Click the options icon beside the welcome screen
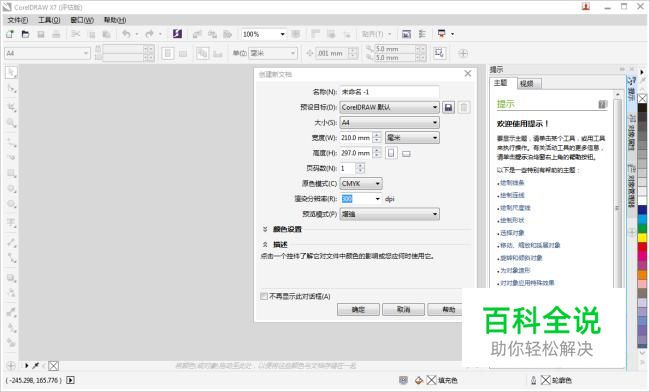This screenshot has width=650, height=392. [422, 34]
